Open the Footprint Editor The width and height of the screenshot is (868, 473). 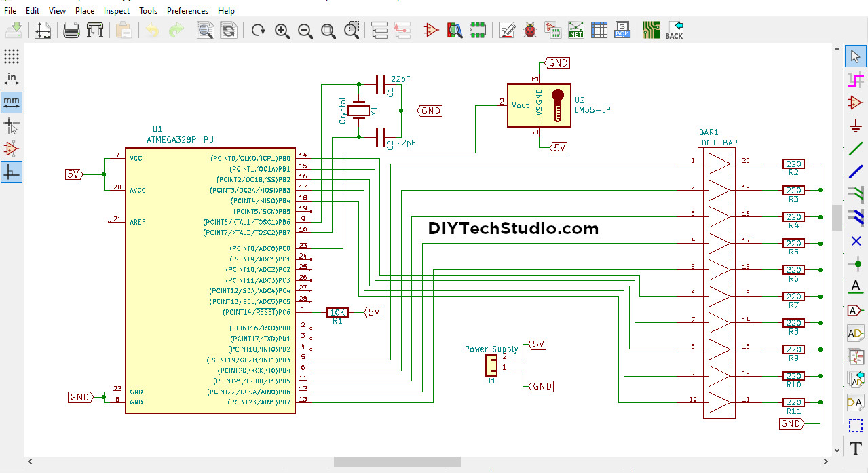478,30
